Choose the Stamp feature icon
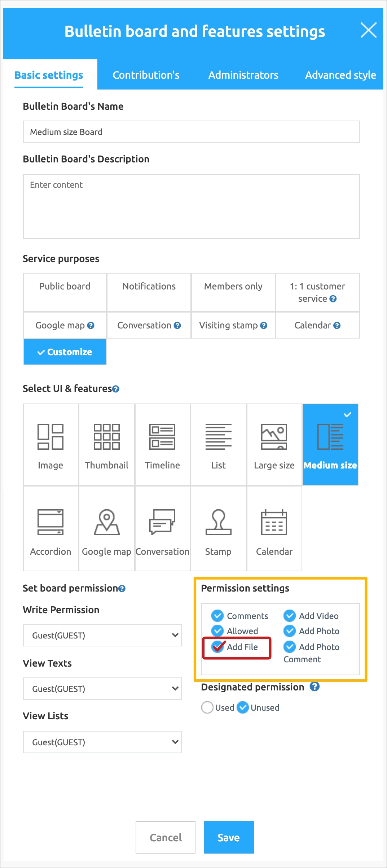The width and height of the screenshot is (387, 868). click(218, 522)
